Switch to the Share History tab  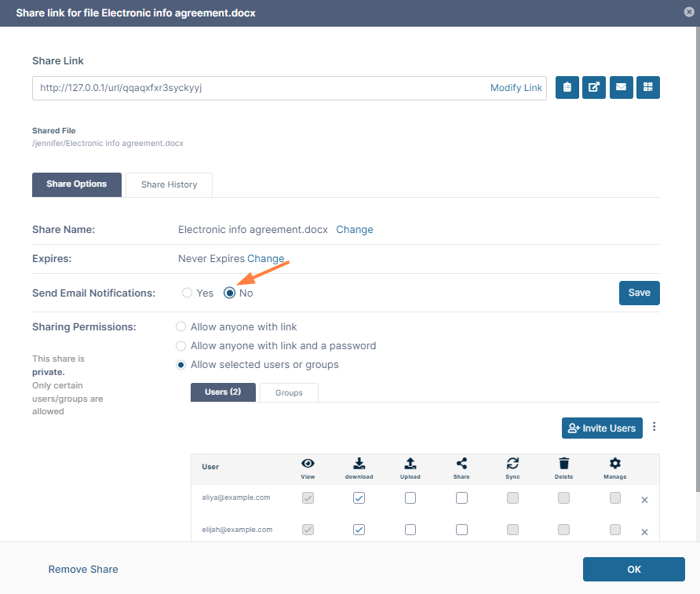click(x=169, y=185)
